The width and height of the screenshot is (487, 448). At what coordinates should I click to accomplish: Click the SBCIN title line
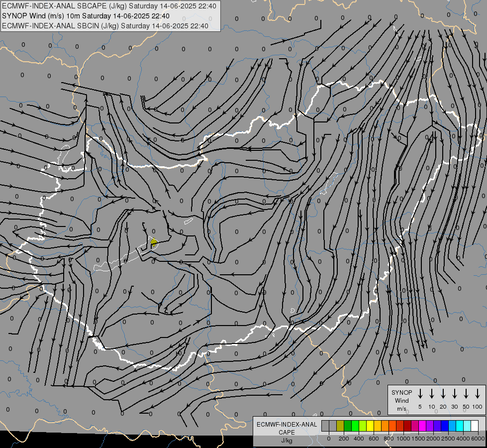coord(105,26)
